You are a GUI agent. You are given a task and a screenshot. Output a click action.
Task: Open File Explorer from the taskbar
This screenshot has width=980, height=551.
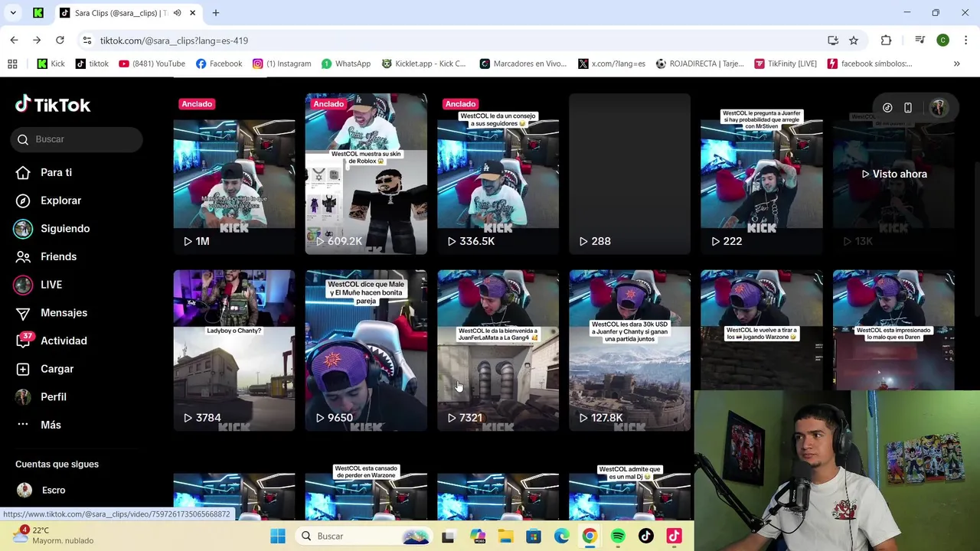pos(505,536)
